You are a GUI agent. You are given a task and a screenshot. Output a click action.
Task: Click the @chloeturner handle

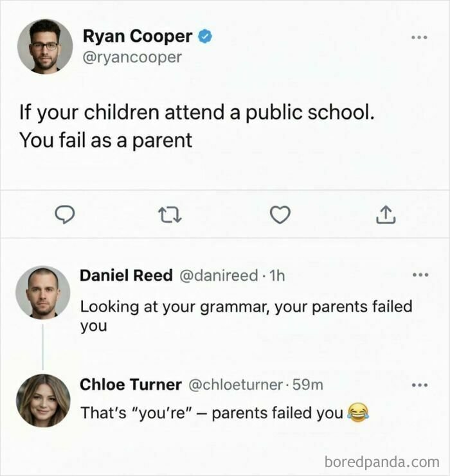235,385
